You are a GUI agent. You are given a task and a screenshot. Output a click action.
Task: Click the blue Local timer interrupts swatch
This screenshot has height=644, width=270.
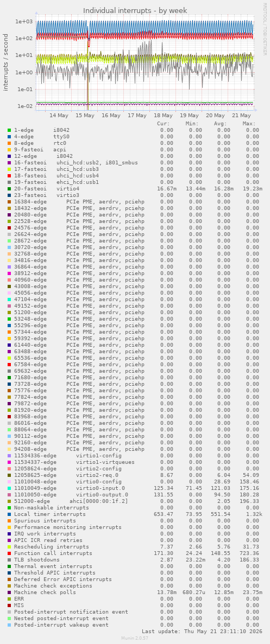9,514
